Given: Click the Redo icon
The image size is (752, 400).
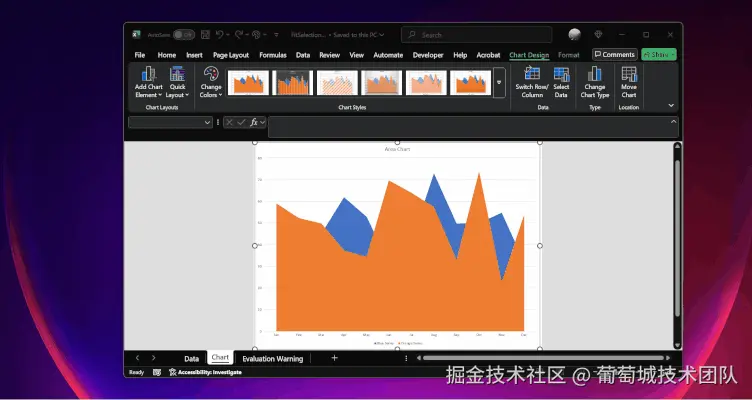Looking at the screenshot, I should [238, 35].
